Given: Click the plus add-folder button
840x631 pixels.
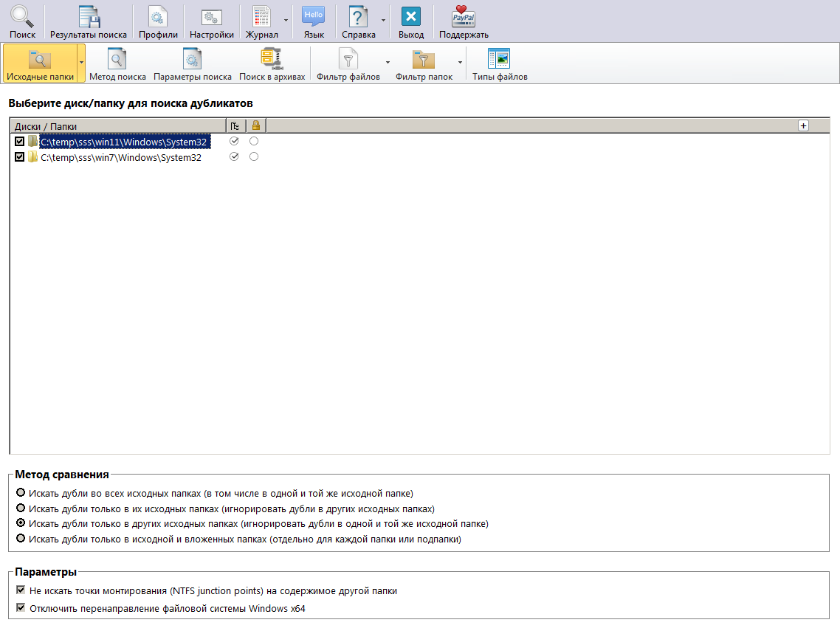Looking at the screenshot, I should coord(803,125).
